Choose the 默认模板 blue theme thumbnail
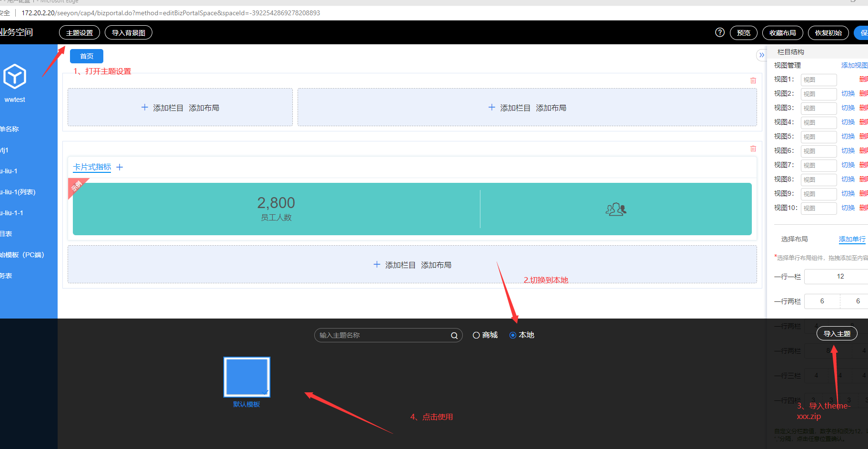 coord(247,377)
